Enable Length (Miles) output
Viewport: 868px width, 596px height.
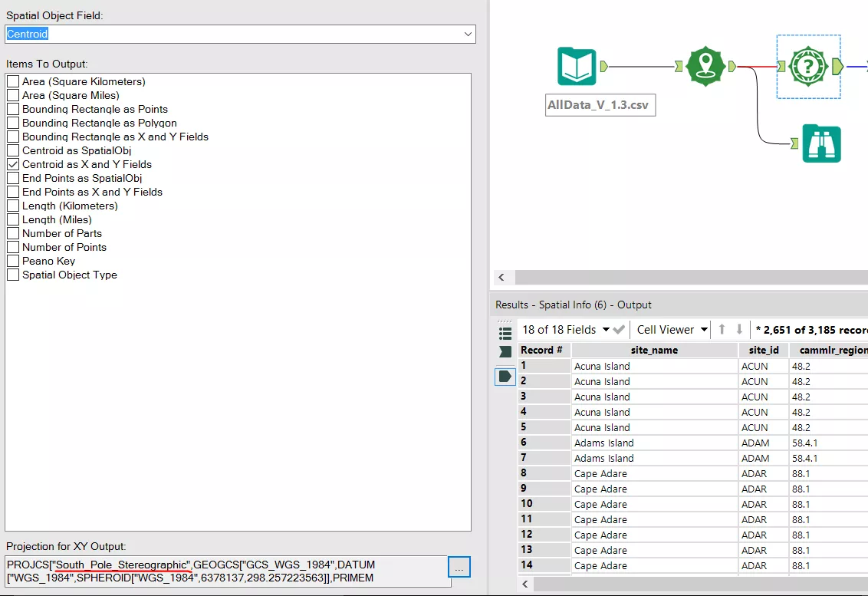pos(13,220)
